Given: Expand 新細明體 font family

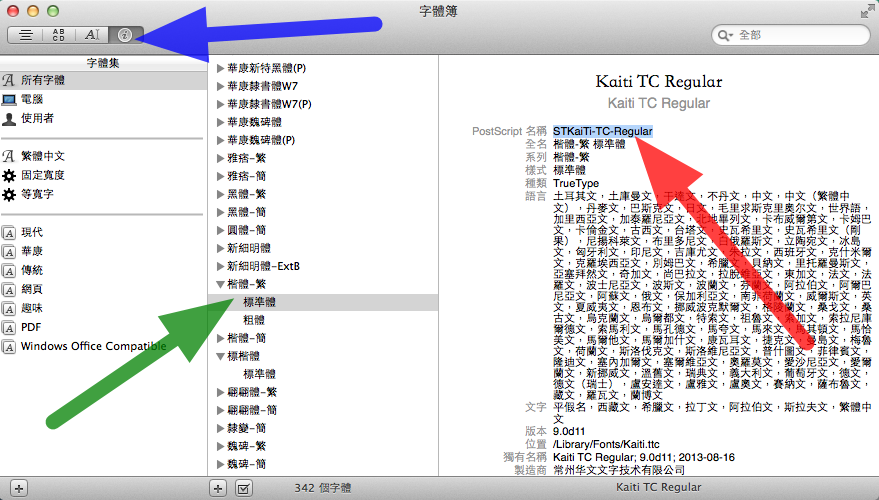Looking at the screenshot, I should pos(220,248).
